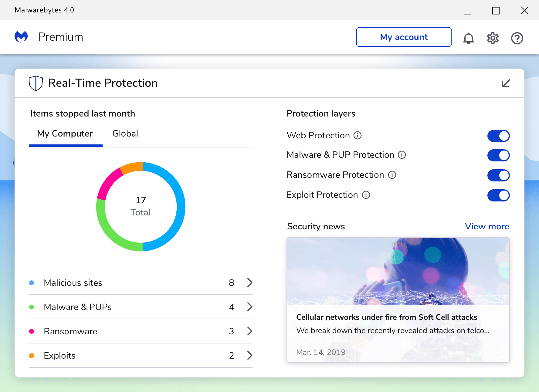Show info for Web Protection
Viewport: 539px width, 392px height.
(x=358, y=135)
